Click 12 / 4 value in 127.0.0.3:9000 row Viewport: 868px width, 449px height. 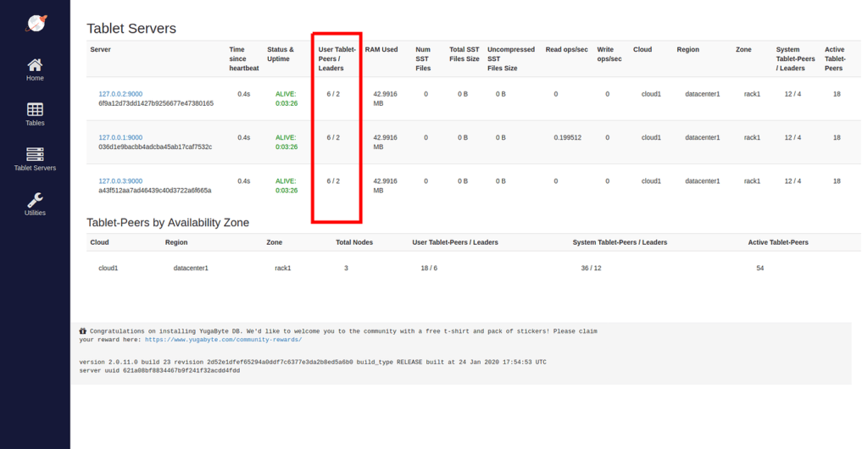pos(793,181)
